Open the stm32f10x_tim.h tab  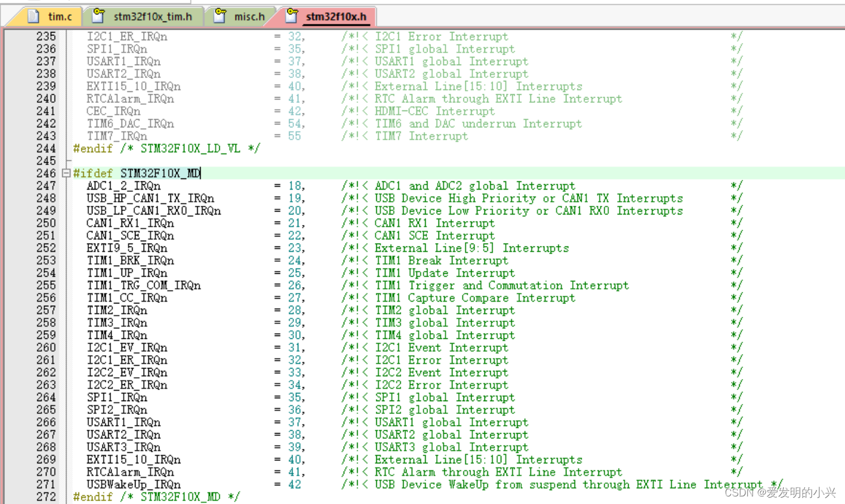click(144, 16)
